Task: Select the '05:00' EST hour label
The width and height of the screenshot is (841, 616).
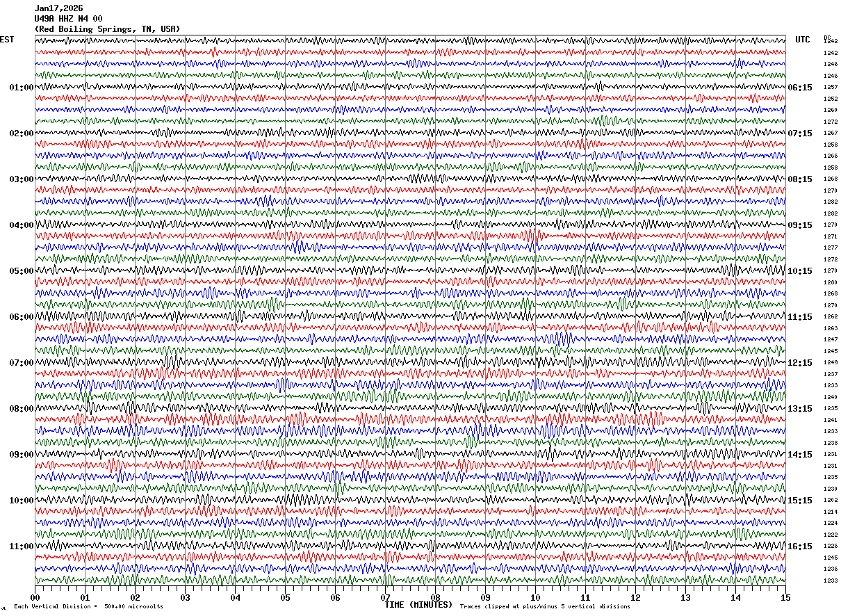Action: [x=22, y=271]
